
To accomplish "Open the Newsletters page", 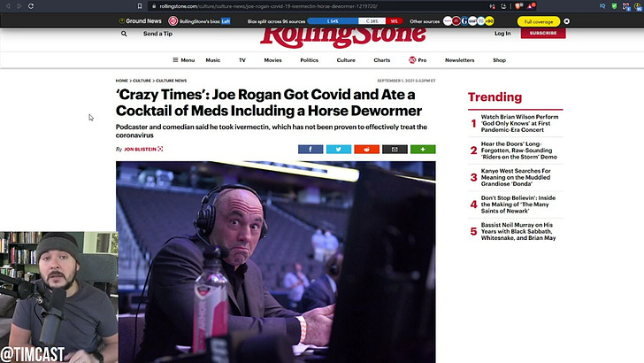I will 460,60.
